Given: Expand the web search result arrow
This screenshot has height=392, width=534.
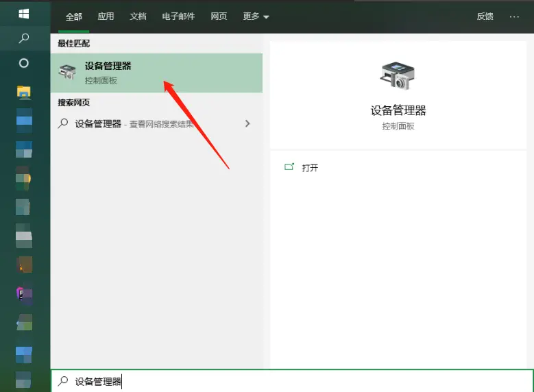Looking at the screenshot, I should tap(247, 123).
